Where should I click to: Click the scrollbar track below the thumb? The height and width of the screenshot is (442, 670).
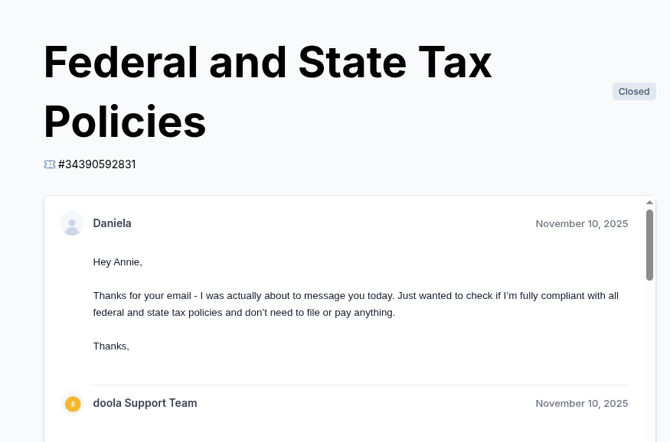(650, 360)
